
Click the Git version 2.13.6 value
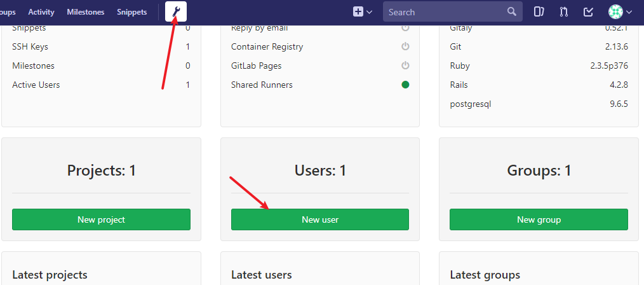pyautogui.click(x=617, y=46)
